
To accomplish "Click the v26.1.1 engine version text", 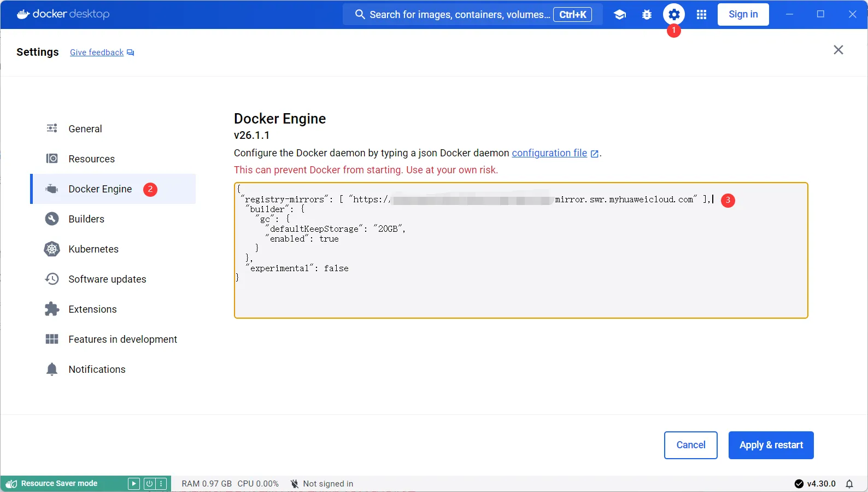I will tap(251, 135).
